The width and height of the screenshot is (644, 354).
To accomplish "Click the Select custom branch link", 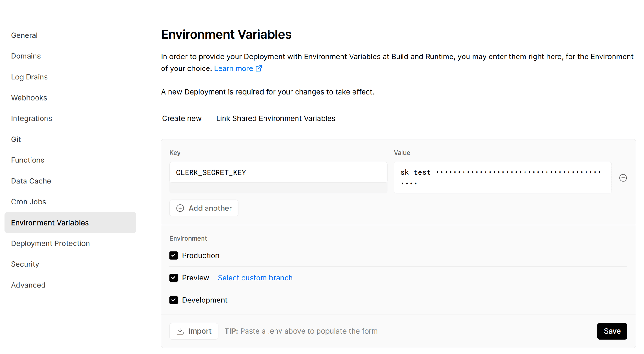I will [x=255, y=277].
